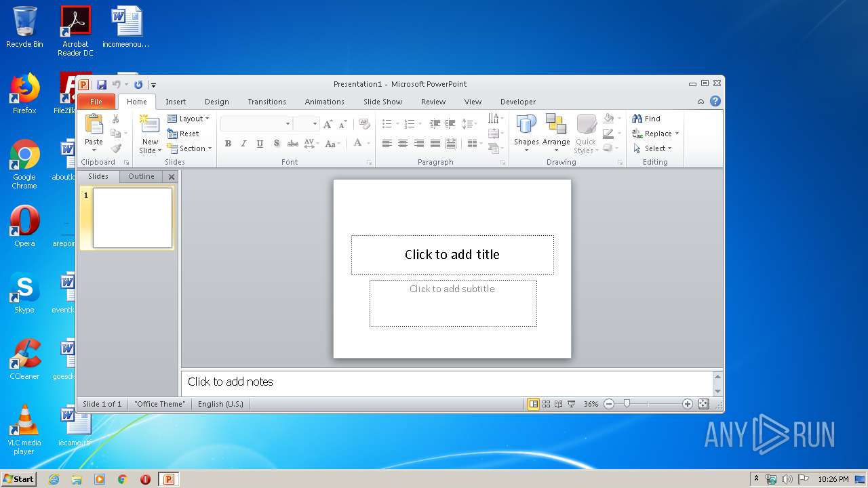Click the Clear All Formatting icon
This screenshot has width=868, height=488.
click(365, 124)
